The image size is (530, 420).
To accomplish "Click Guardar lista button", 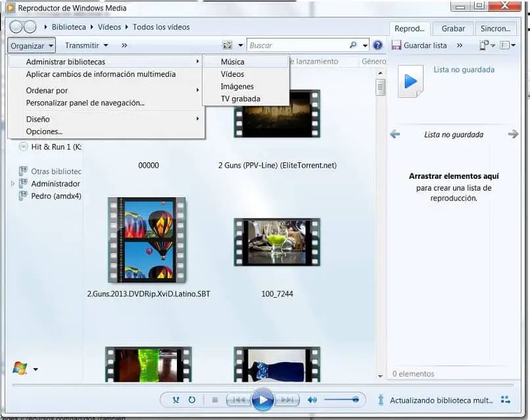I will pos(420,45).
